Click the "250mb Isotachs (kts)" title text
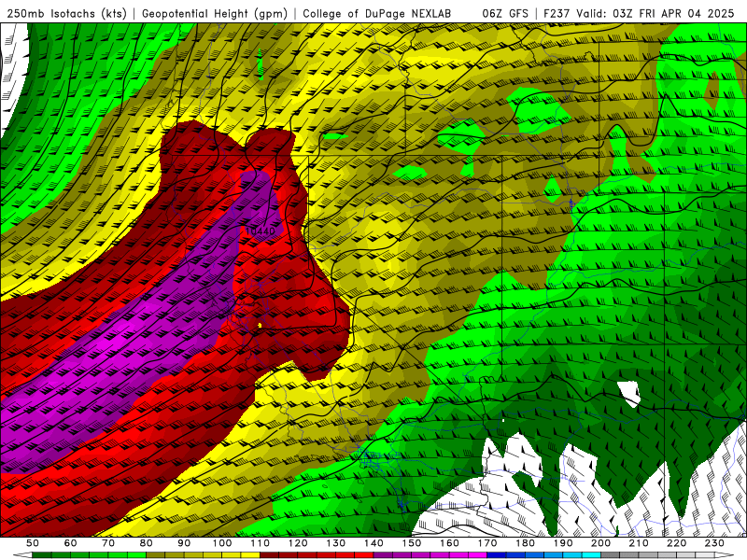Image resolution: width=747 pixels, height=560 pixels. coord(67,14)
